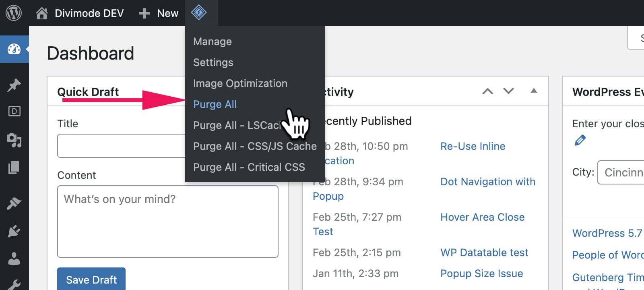
Task: Open Media library sidebar icon
Action: [x=14, y=140]
